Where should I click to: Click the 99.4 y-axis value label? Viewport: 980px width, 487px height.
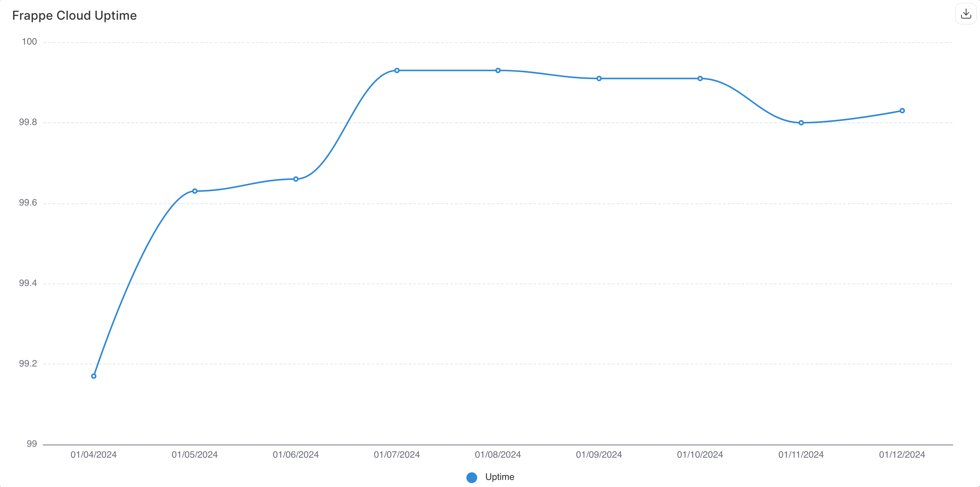[x=28, y=283]
